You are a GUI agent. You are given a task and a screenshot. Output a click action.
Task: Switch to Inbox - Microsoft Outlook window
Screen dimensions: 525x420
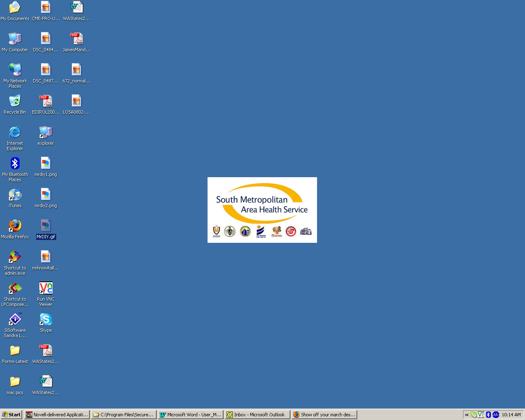click(x=258, y=415)
